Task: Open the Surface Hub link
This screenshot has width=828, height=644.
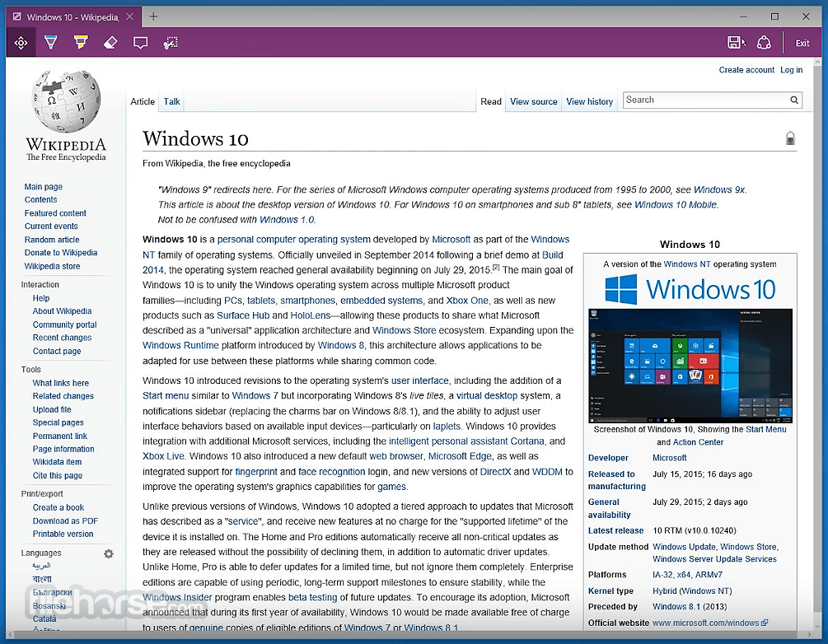Action: pos(243,315)
